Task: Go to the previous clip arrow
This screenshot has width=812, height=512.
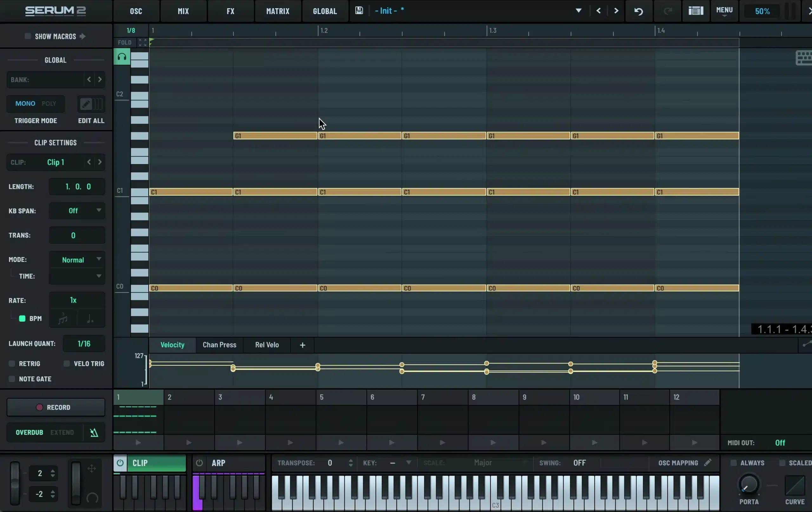Action: tap(89, 162)
